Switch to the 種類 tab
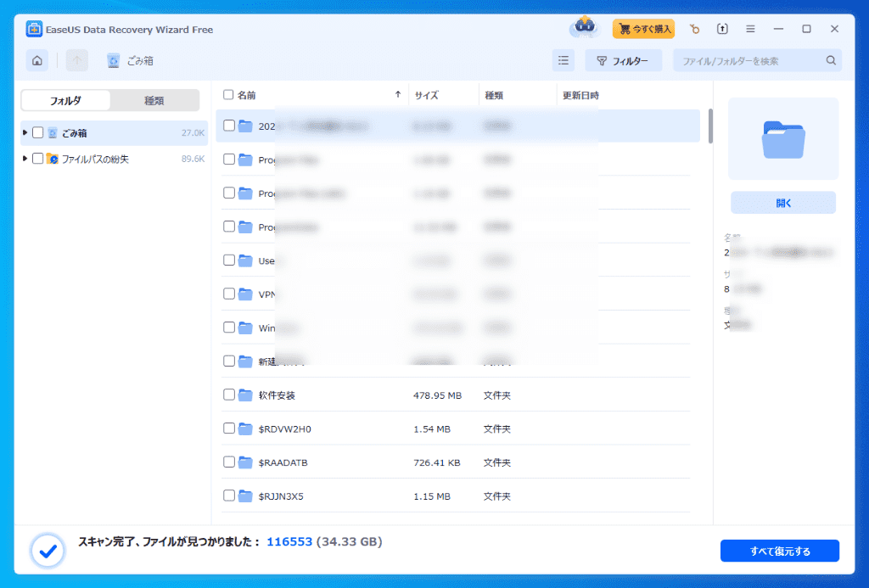869x588 pixels. [154, 100]
